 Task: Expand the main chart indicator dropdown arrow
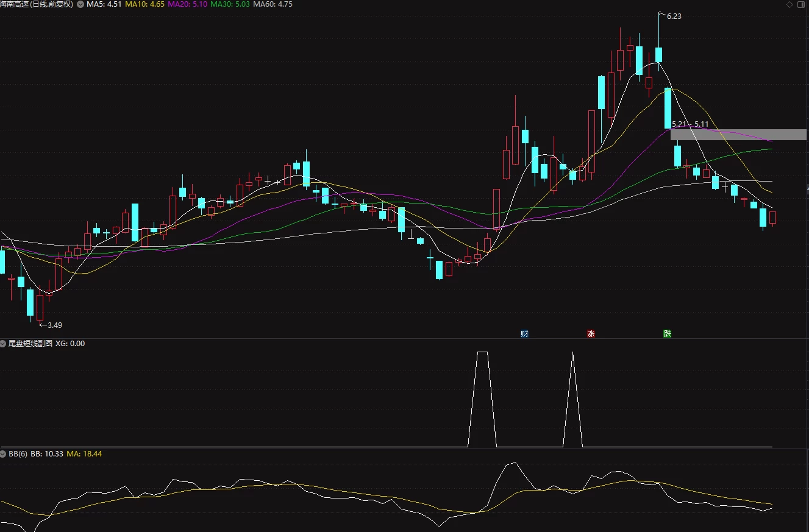[80, 4]
